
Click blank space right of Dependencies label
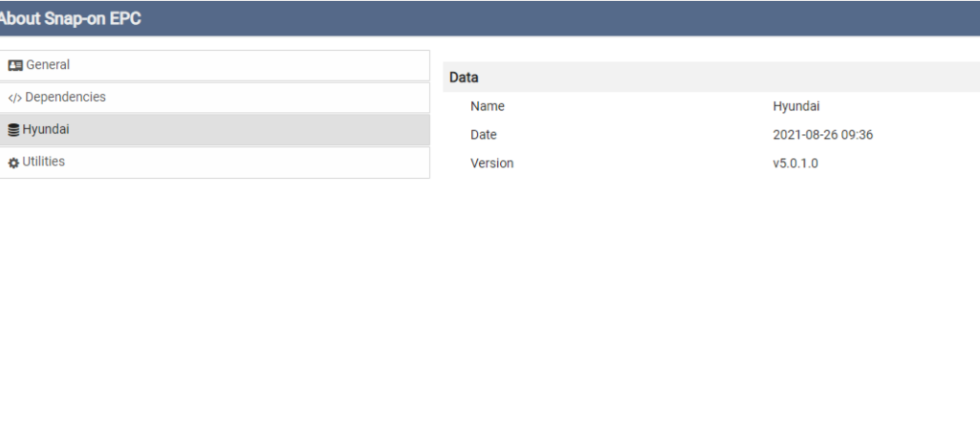click(x=287, y=98)
